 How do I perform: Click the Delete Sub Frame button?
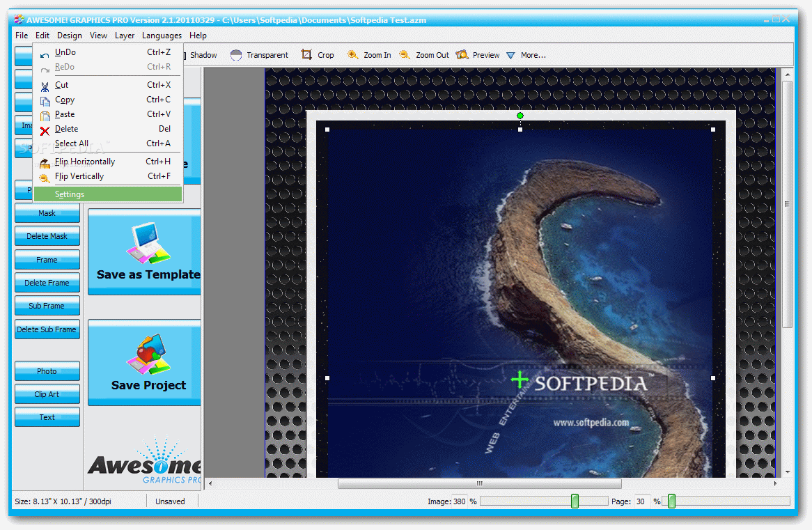tap(47, 329)
